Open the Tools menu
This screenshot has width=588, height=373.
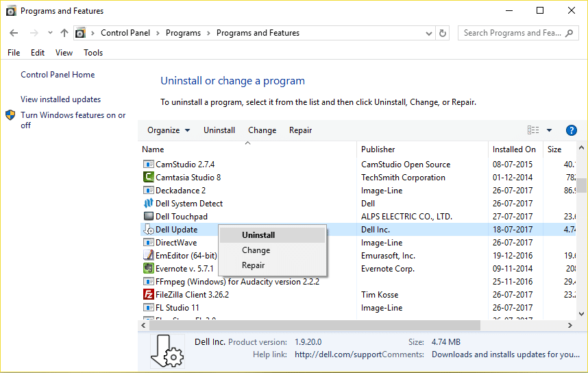93,53
